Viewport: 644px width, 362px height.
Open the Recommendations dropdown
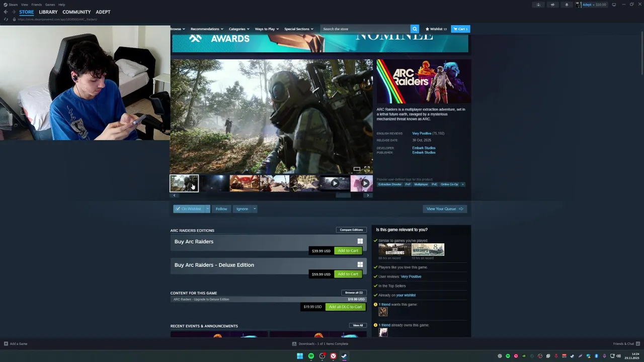point(207,29)
